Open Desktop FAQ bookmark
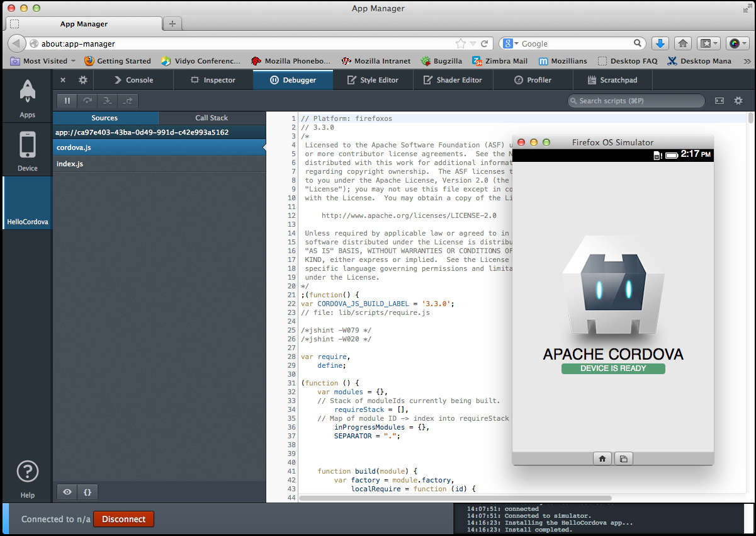This screenshot has width=756, height=536. [627, 61]
